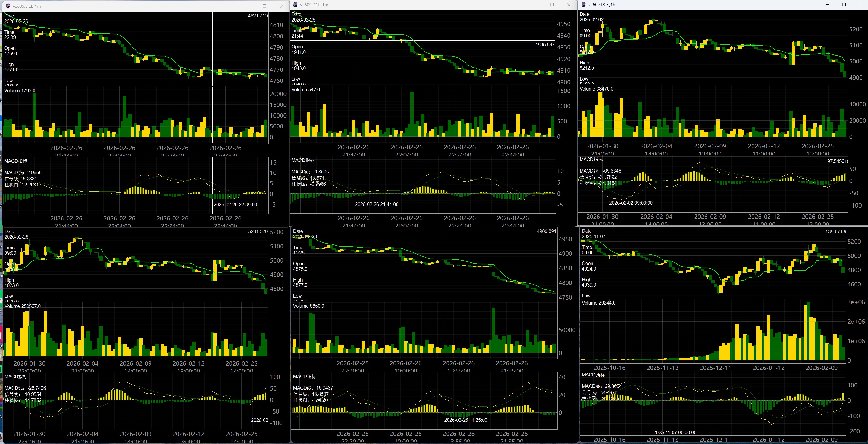Close the v2609.DCE_1m chart window
868x444 pixels.
(569, 5)
